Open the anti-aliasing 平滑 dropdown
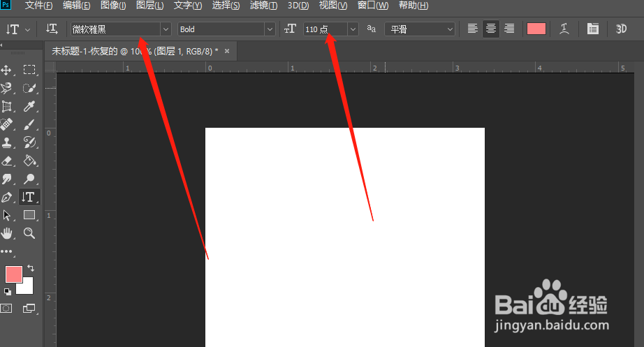The height and width of the screenshot is (347, 644). pyautogui.click(x=420, y=29)
